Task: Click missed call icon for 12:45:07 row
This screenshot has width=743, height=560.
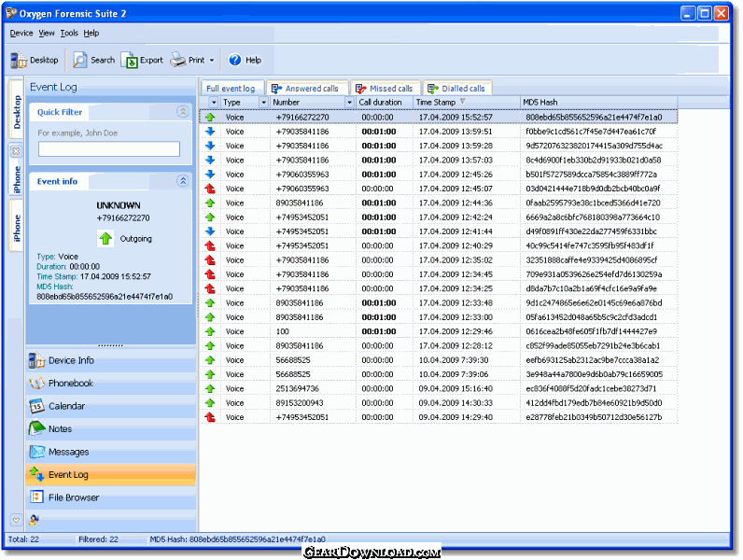Action: point(210,189)
